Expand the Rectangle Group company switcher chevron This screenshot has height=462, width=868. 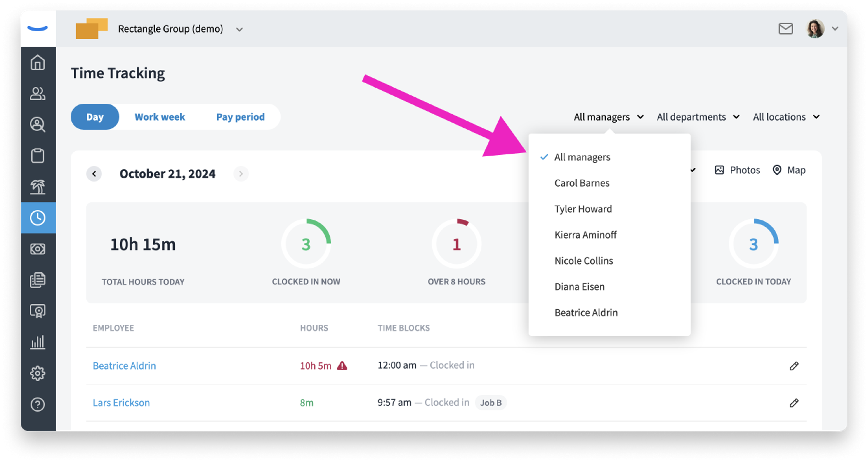tap(239, 29)
